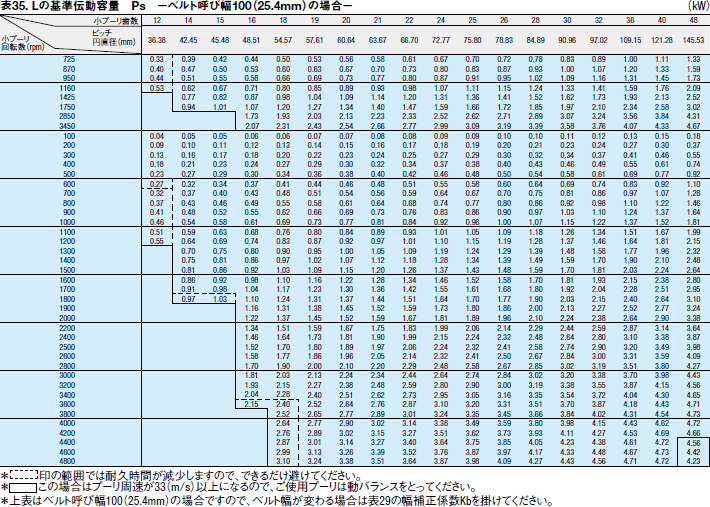Screen dimensions: 710x507
Task: Click pitch diameter 90.96
Action: coord(567,40)
